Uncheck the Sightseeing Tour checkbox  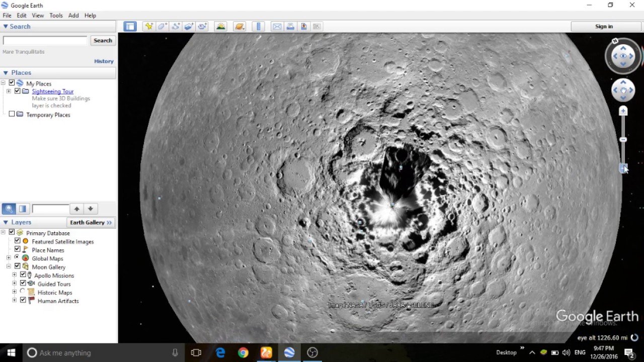point(17,92)
